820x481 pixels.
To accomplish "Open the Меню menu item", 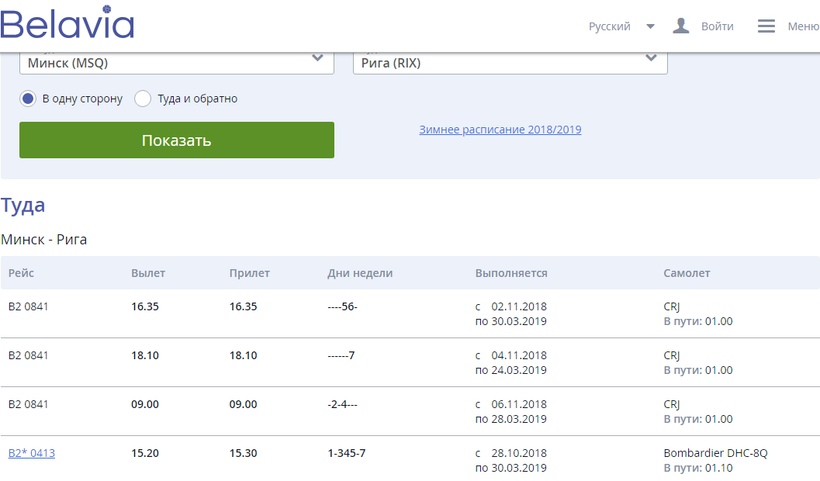I will coord(802,27).
